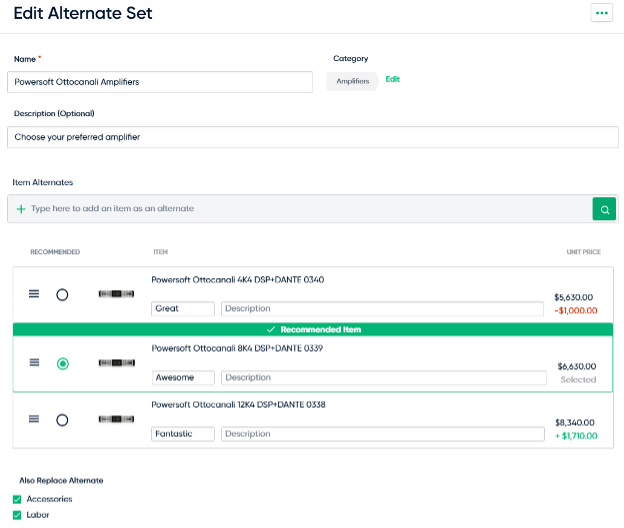Click 'Powersoft Ottocanali 4K4 DSP+DANTE 0340' title
Image resolution: width=624 pixels, height=528 pixels.
tap(238, 280)
